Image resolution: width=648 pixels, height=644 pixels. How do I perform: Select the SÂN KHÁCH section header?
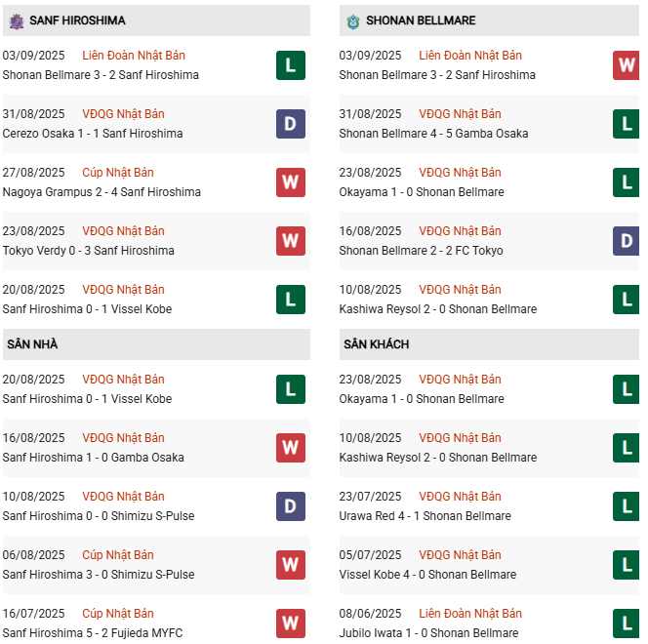click(x=376, y=344)
